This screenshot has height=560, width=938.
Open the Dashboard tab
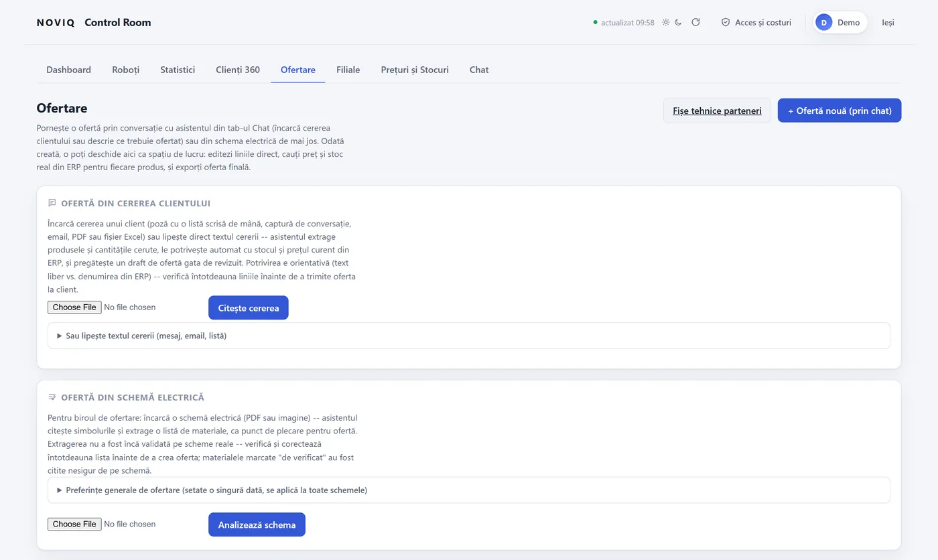click(x=68, y=70)
